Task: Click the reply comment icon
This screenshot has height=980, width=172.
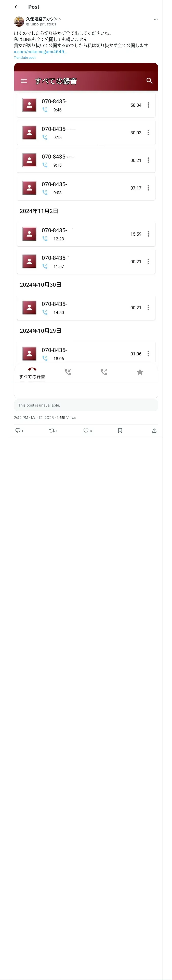Action: click(x=18, y=430)
